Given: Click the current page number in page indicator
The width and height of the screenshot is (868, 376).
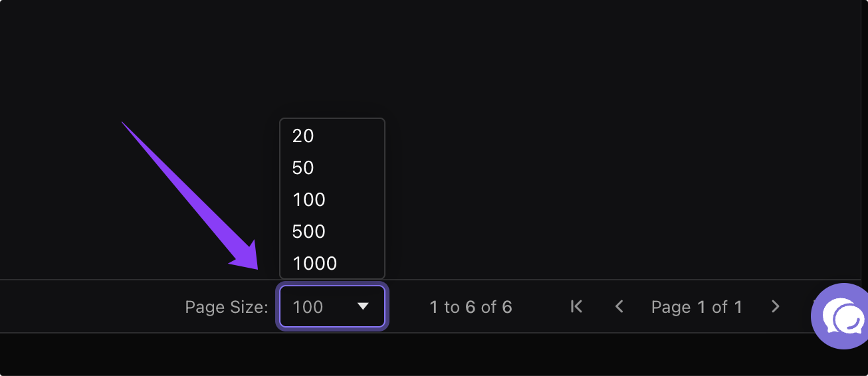Looking at the screenshot, I should (701, 307).
